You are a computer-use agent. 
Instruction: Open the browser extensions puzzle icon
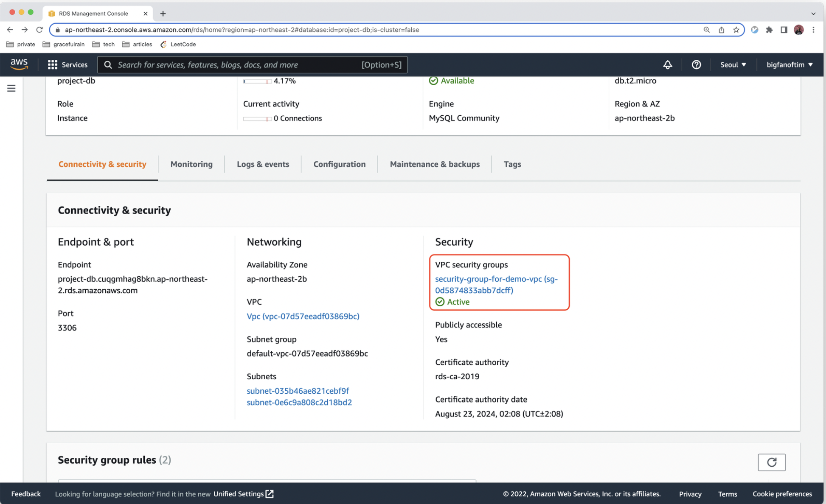coord(769,30)
